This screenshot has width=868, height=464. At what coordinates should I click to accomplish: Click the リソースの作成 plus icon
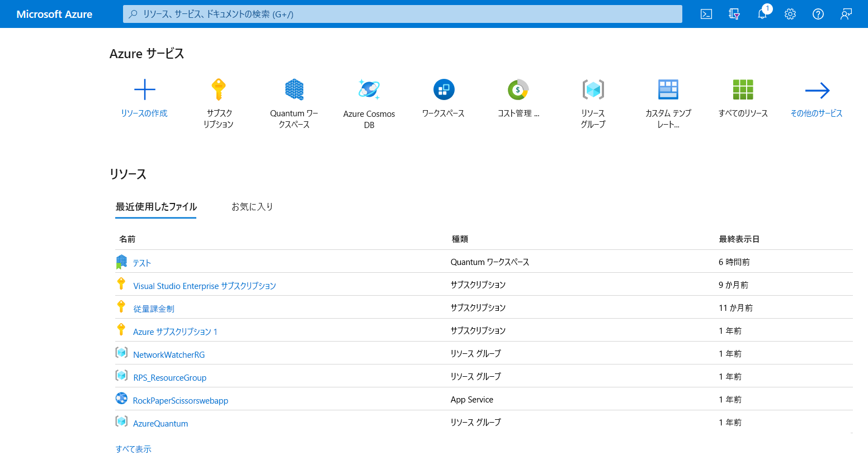pyautogui.click(x=145, y=89)
